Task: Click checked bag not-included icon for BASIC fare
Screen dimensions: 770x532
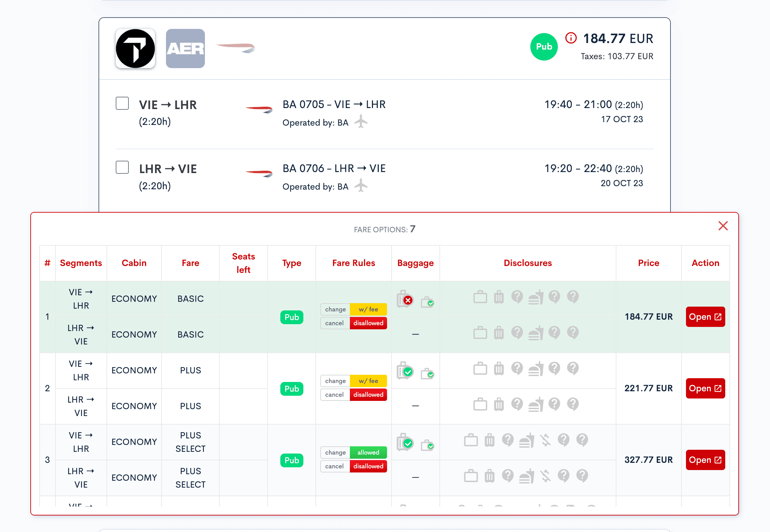Action: [405, 299]
